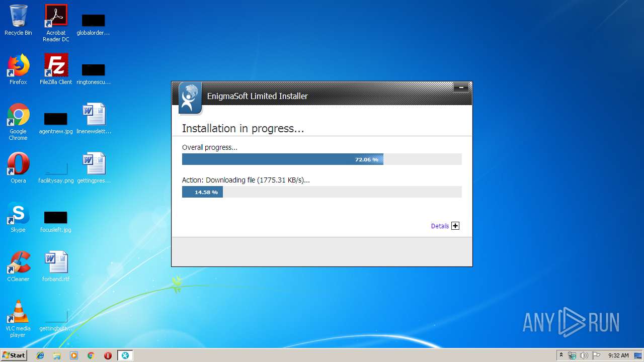Open Internet Explorer from taskbar

pyautogui.click(x=40, y=355)
